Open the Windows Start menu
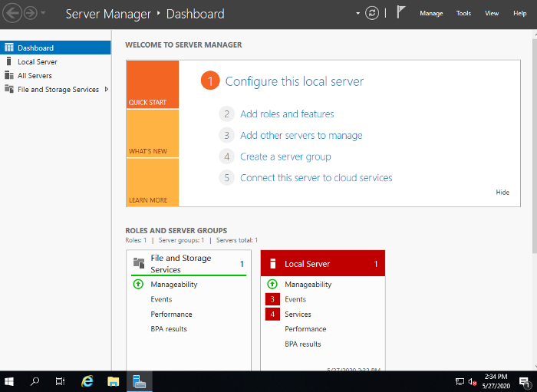The image size is (537, 392). (x=9, y=381)
